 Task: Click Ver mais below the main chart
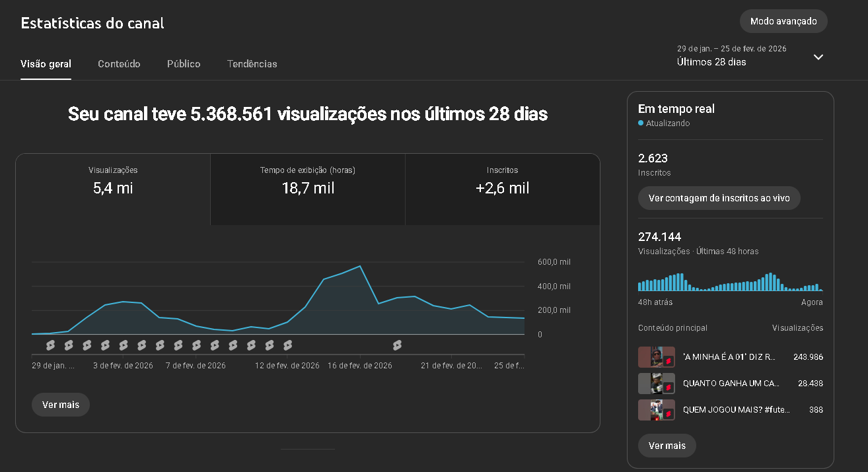[x=61, y=405]
